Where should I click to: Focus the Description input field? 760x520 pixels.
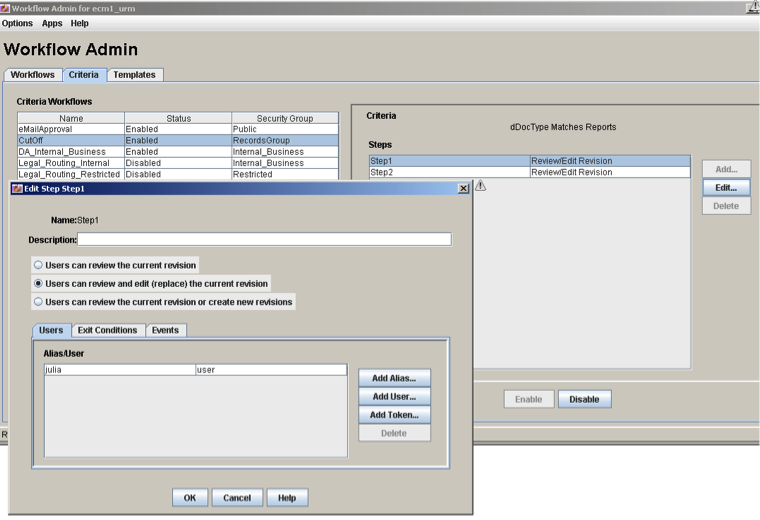265,239
